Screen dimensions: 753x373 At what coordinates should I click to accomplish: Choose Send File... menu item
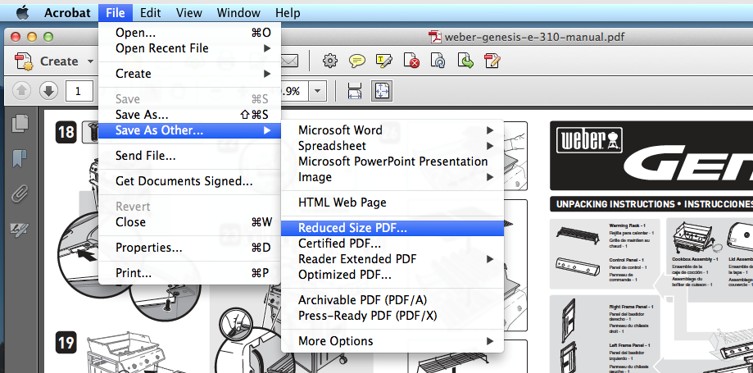tap(189, 156)
